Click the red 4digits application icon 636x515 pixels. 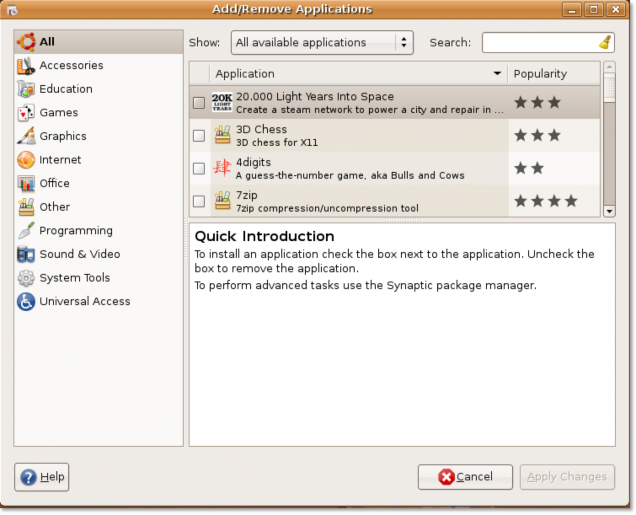[222, 168]
